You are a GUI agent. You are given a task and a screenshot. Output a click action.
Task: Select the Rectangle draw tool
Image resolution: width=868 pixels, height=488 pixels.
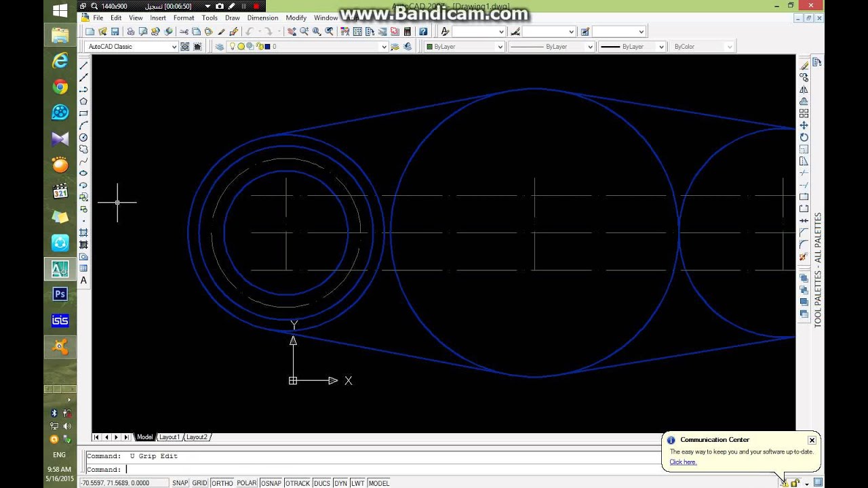click(x=83, y=114)
